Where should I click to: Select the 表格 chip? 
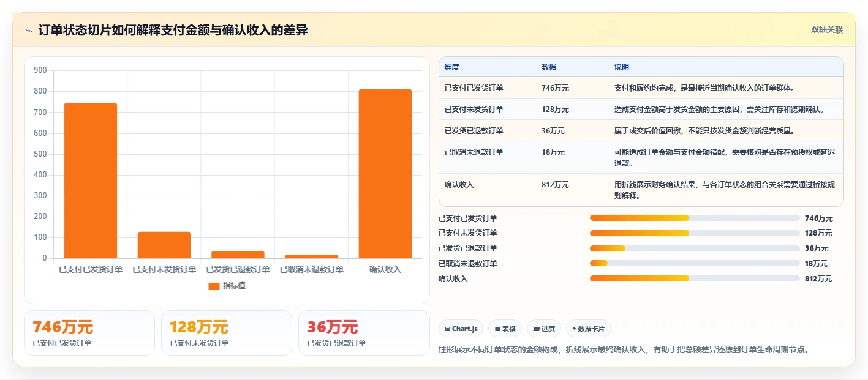(505, 329)
